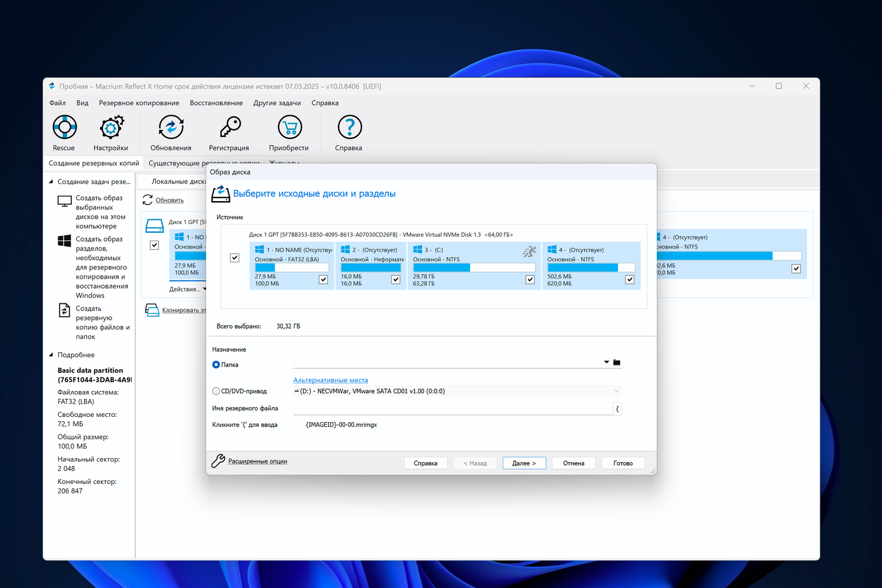The height and width of the screenshot is (588, 882).
Task: Select the Диск 1 drive icon in main window
Action: pyautogui.click(x=155, y=225)
